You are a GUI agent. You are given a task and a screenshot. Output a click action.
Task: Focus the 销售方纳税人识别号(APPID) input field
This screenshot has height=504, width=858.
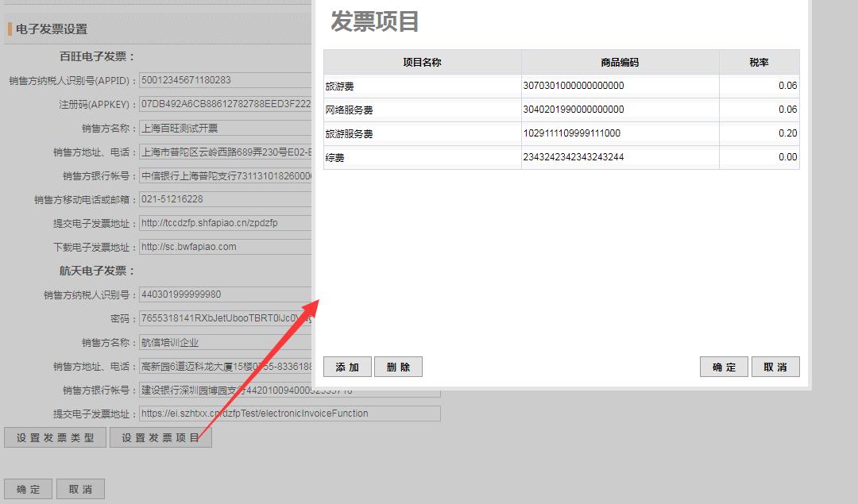(x=225, y=80)
